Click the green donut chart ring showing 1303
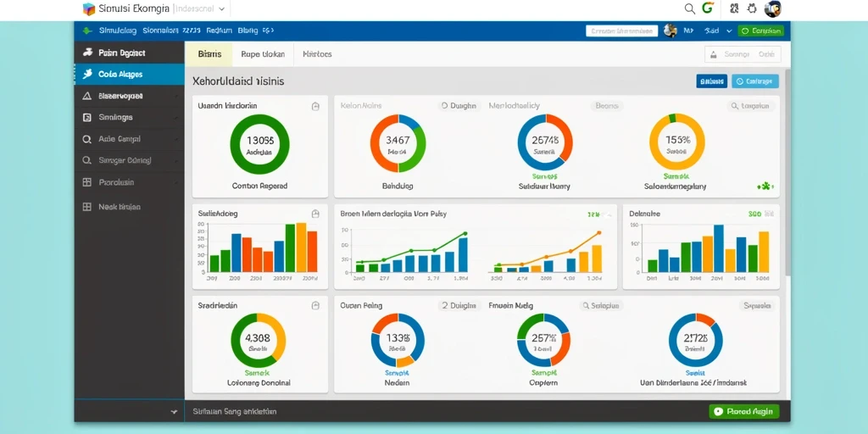Image resolution: width=868 pixels, height=434 pixels. pos(259,144)
